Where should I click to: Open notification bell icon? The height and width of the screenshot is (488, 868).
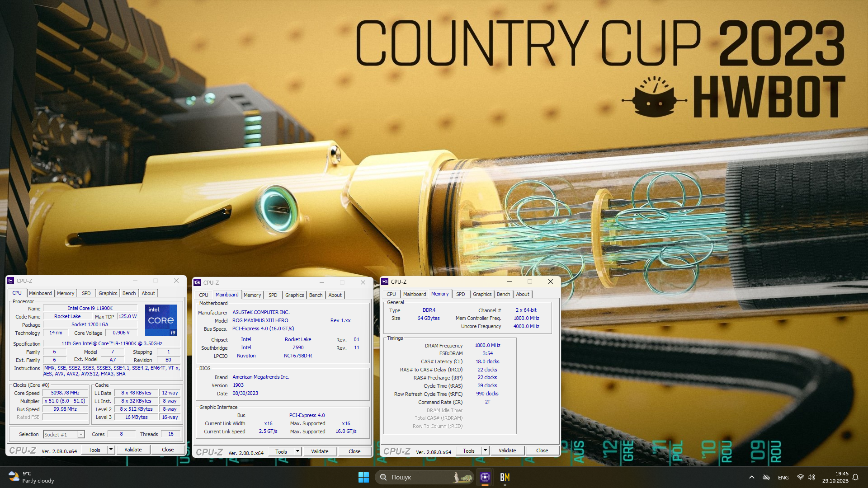tap(855, 477)
